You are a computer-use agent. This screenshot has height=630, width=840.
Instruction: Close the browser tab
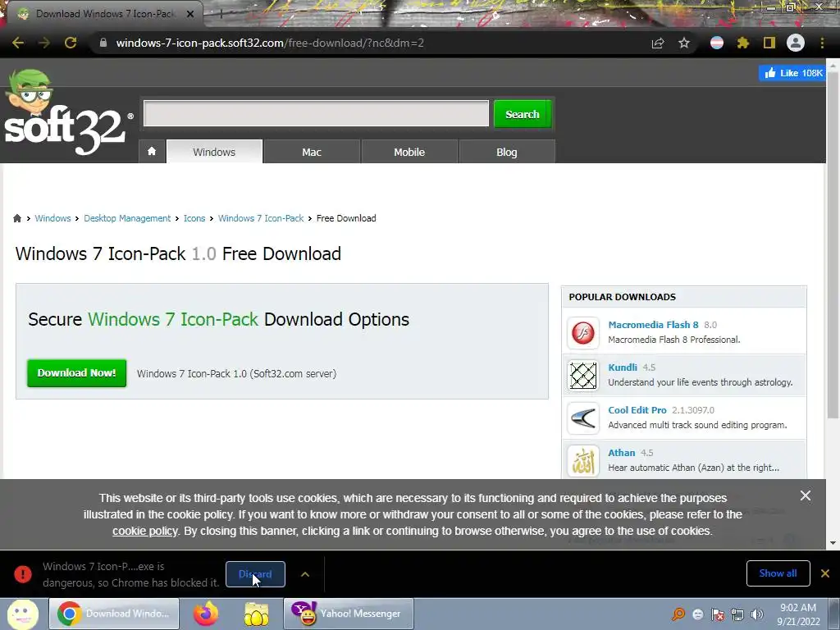tap(190, 14)
